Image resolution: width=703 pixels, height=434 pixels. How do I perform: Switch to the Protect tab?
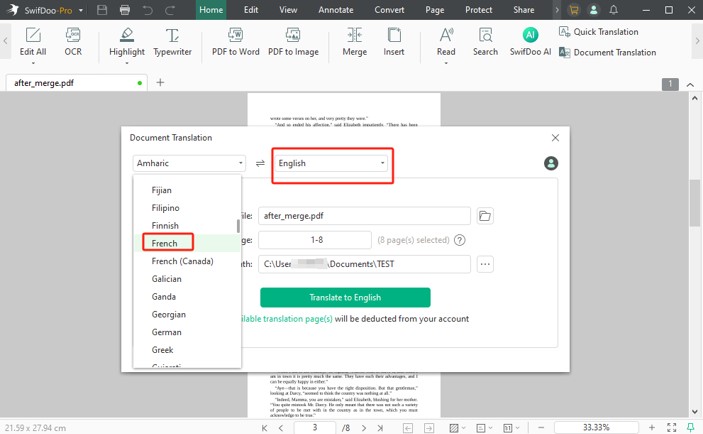click(478, 10)
